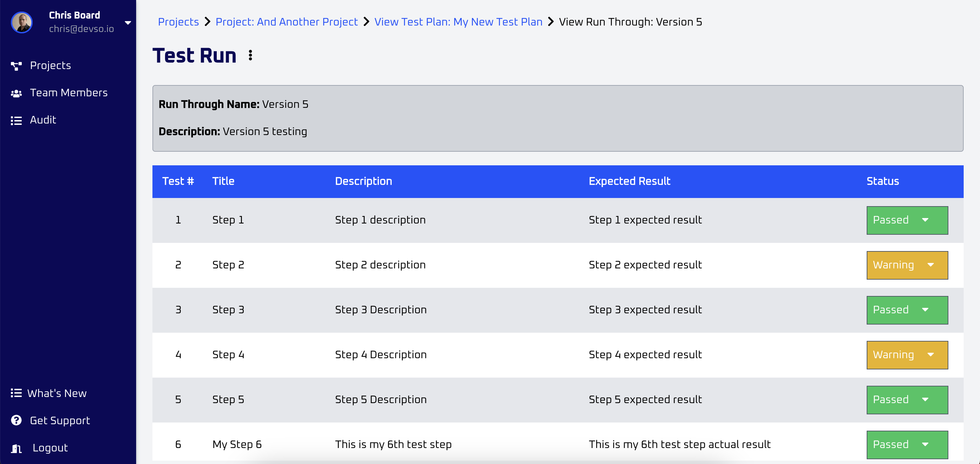Expand the user account dropdown arrow
980x464 pixels.
pyautogui.click(x=128, y=23)
